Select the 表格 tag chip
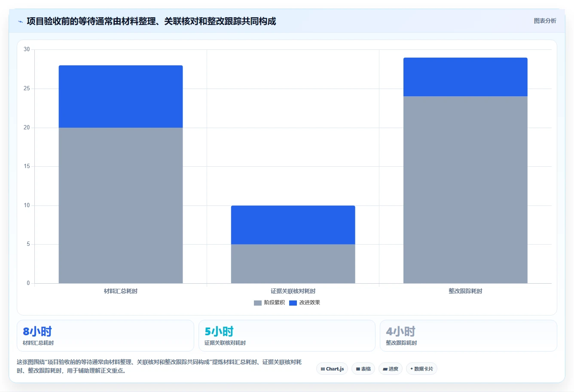Viewport: 574px width, 392px height. click(363, 369)
